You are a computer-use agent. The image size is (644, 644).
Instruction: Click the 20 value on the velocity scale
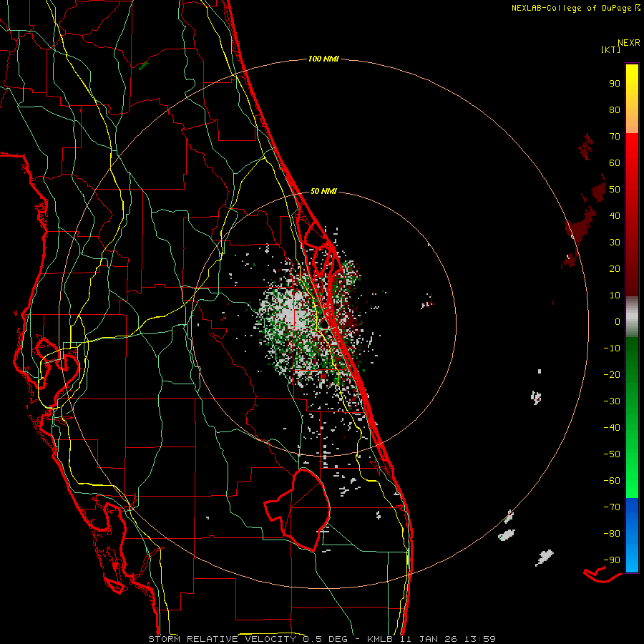point(615,268)
